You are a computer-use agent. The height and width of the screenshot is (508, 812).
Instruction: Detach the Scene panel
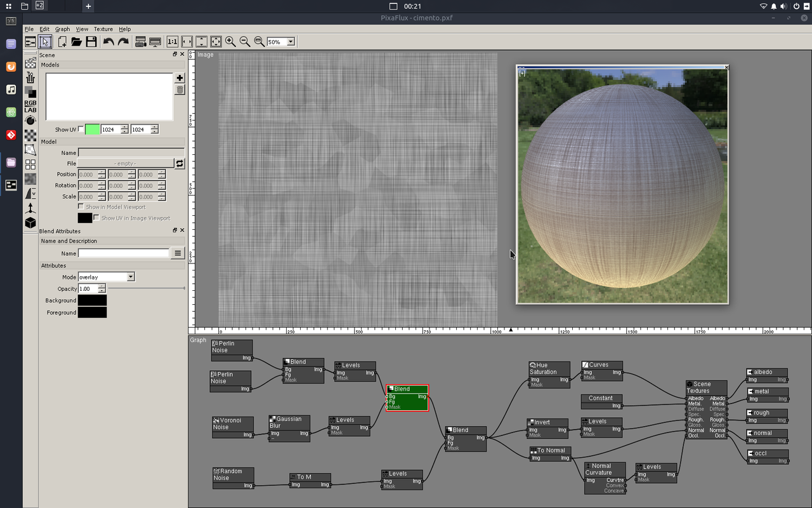pos(175,55)
